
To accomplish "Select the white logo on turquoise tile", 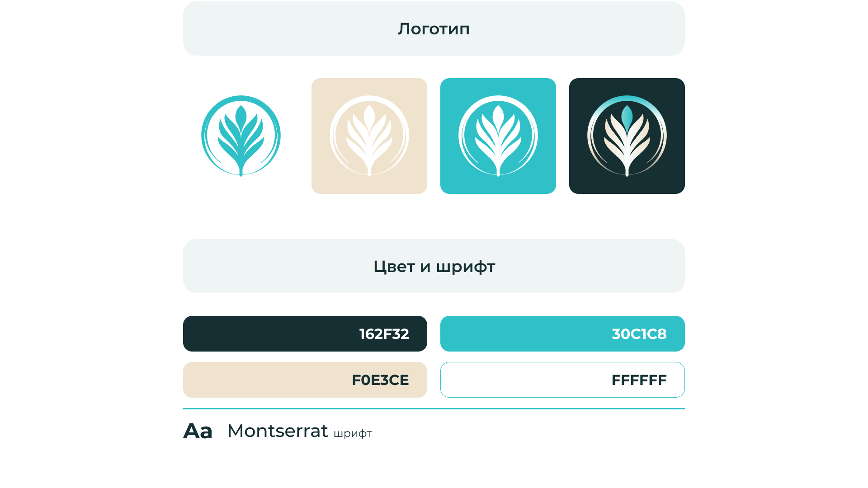I will 498,136.
